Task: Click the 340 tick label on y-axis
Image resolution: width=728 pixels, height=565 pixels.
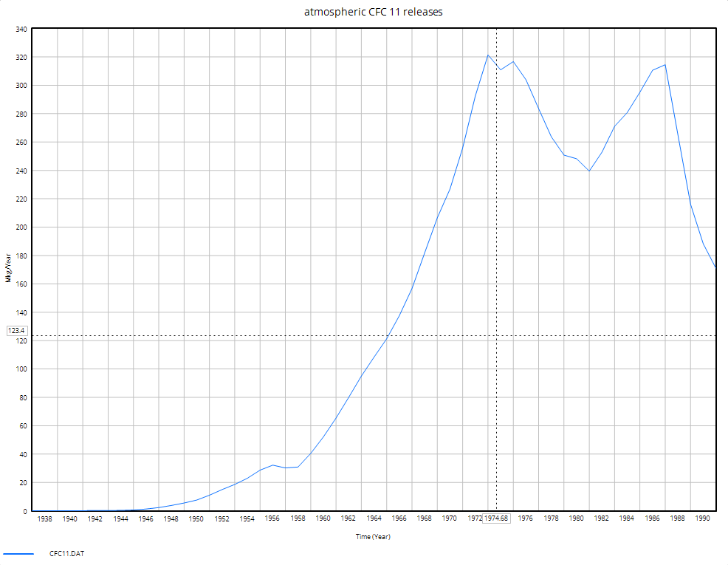Action: point(22,29)
